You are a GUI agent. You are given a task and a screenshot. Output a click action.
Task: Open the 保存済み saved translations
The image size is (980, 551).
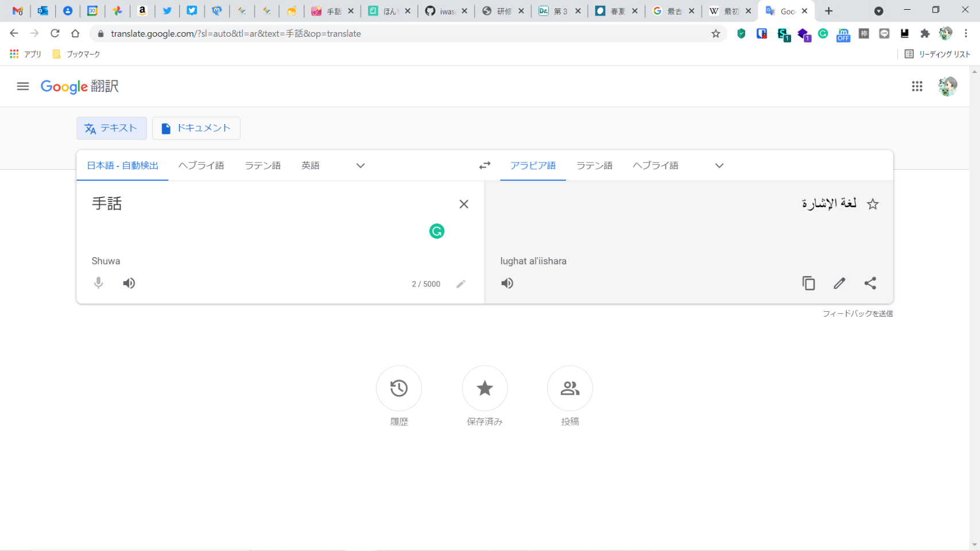[485, 389]
